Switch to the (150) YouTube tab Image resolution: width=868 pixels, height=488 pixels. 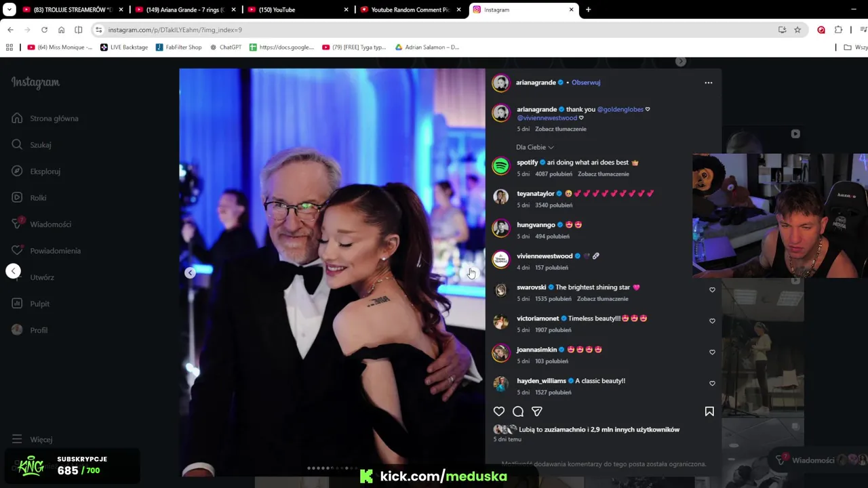pyautogui.click(x=297, y=9)
